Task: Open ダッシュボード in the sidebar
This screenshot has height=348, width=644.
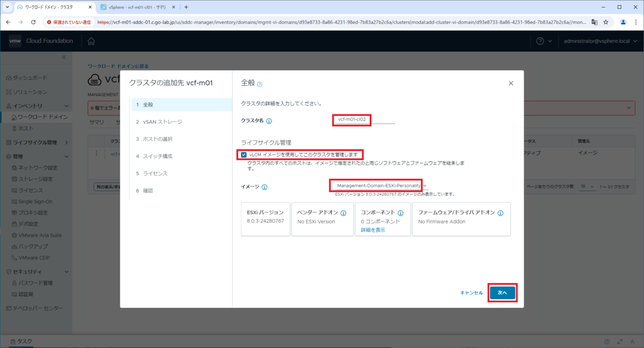Action: coord(30,77)
